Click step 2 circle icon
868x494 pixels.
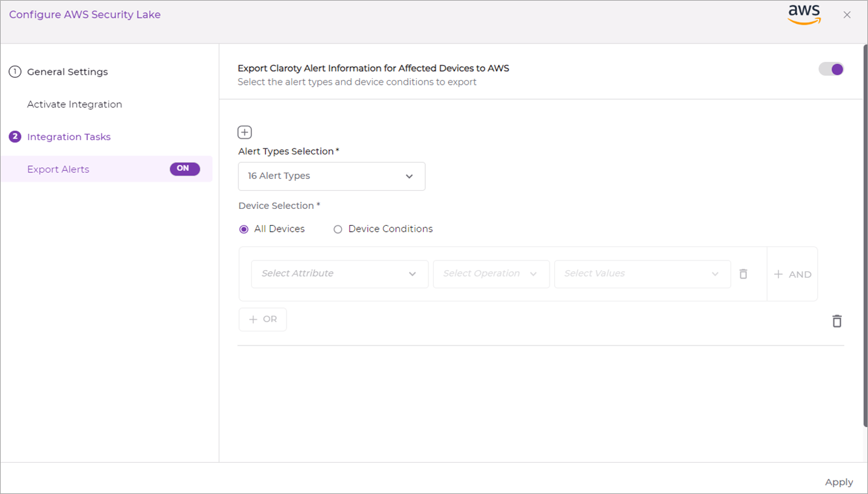(15, 137)
